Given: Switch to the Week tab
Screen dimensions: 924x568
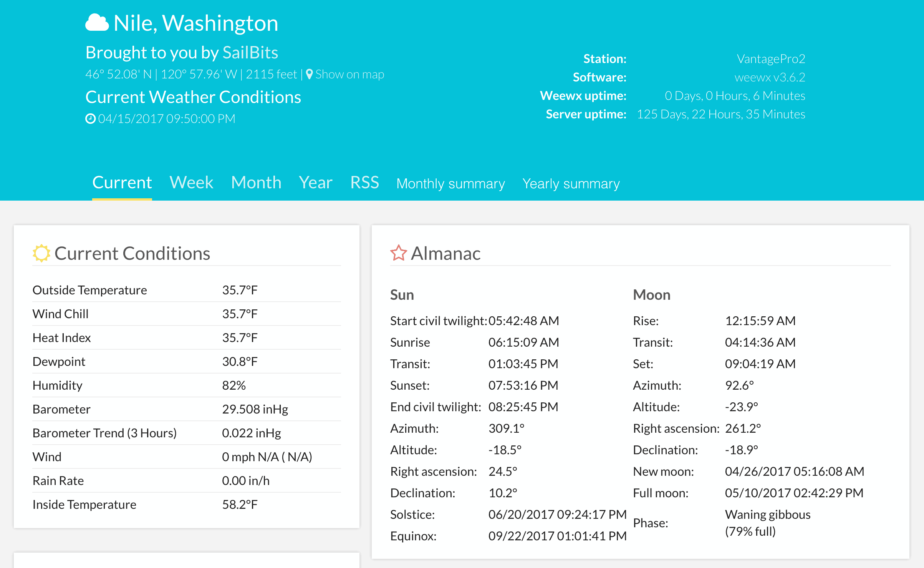Looking at the screenshot, I should 191,183.
